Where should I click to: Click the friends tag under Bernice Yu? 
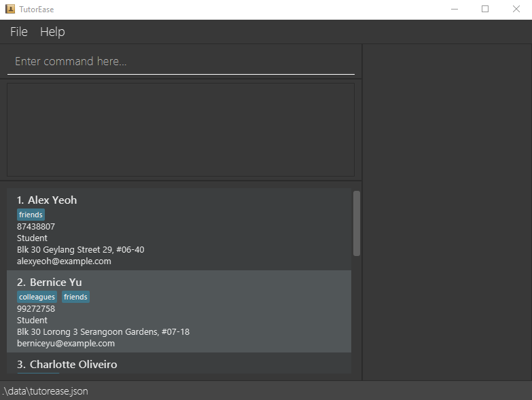(x=75, y=297)
